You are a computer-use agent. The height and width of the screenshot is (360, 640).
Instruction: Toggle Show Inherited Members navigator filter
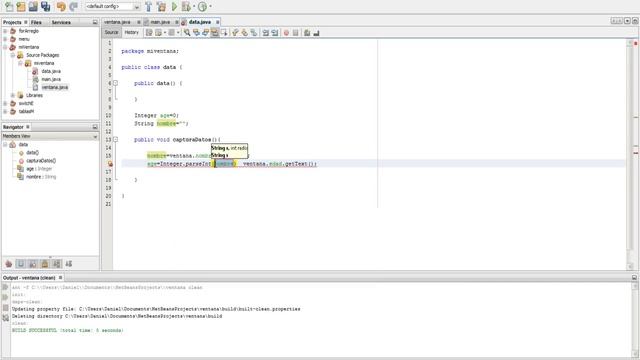[9, 264]
